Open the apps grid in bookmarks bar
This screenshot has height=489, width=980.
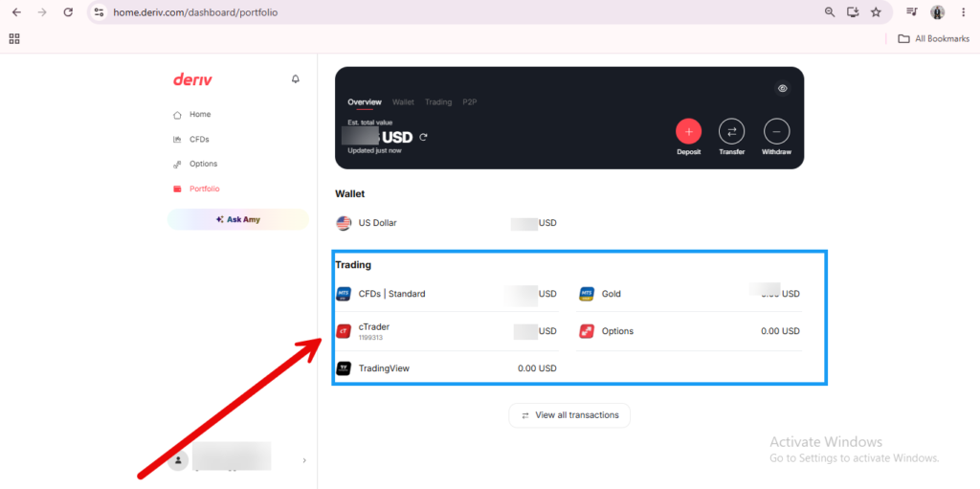14,39
